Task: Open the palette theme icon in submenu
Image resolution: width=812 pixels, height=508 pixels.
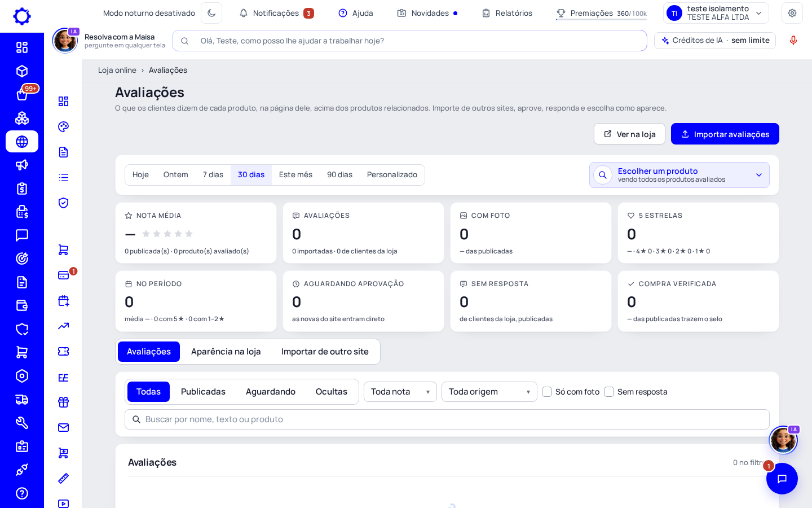Action: click(63, 126)
